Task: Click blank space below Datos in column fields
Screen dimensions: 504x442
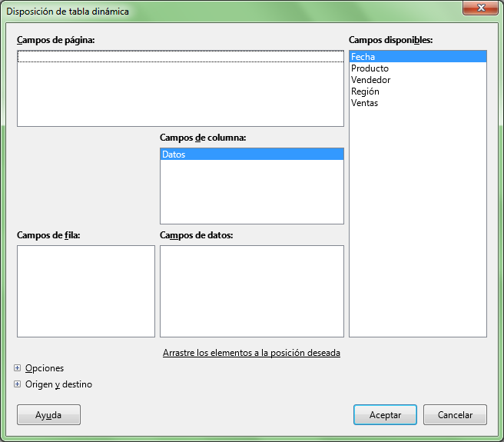Action: pyautogui.click(x=251, y=192)
